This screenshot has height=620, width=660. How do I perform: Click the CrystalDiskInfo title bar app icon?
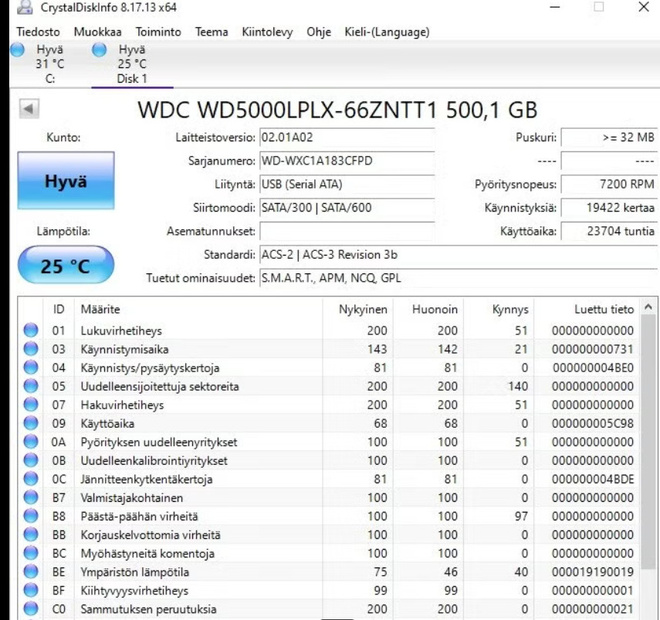(25, 7)
